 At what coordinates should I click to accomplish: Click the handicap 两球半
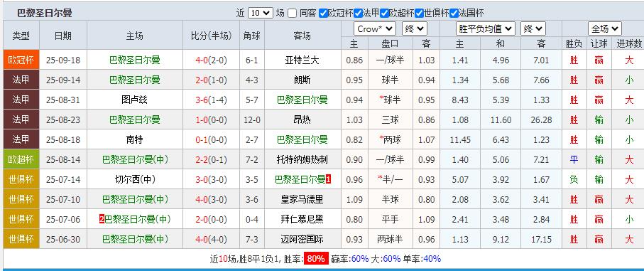tap(390, 239)
